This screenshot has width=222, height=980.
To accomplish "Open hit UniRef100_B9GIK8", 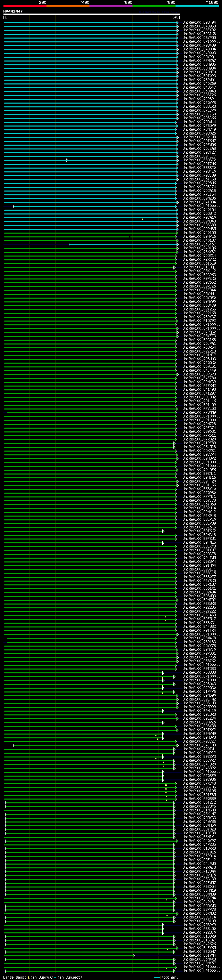I will coord(199,34).
